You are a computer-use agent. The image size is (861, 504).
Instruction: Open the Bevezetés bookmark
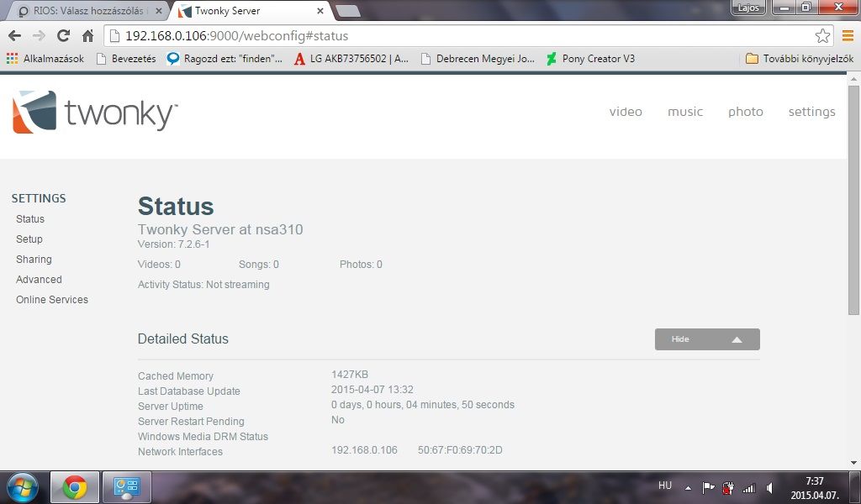126,59
